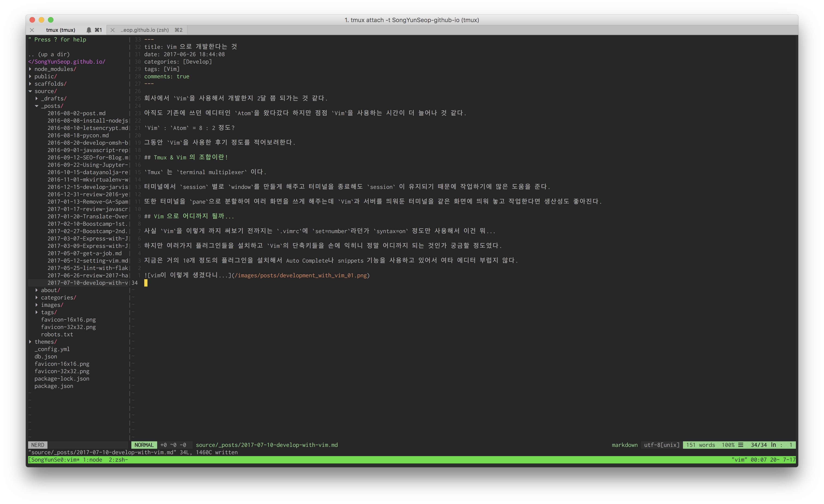Select tmux window 2:zsh-
The height and width of the screenshot is (504, 824).
(118, 460)
